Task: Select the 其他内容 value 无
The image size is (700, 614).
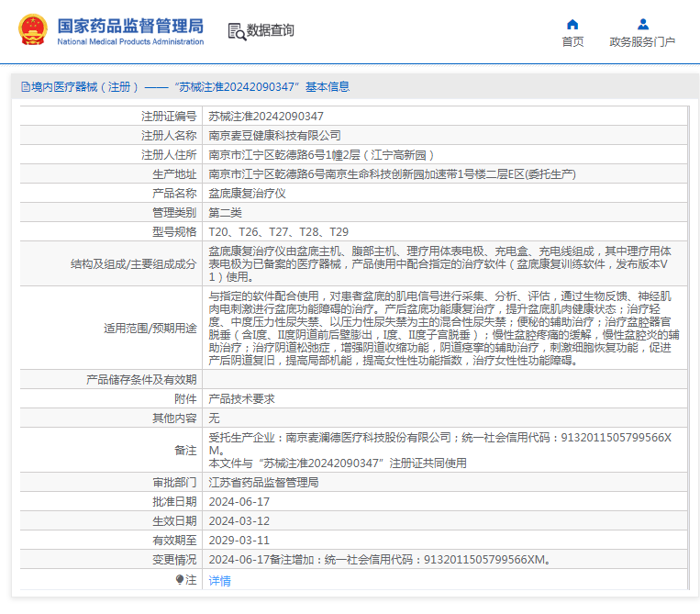Action: [x=215, y=418]
